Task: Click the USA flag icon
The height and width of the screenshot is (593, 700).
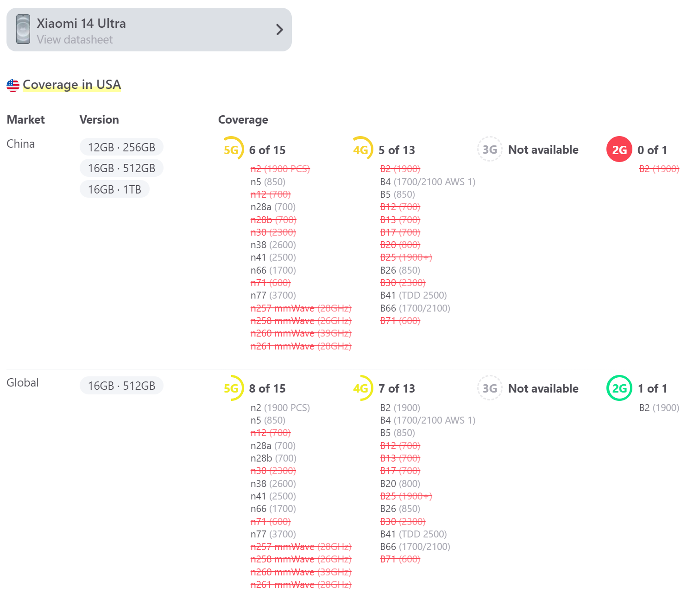Action: [x=13, y=85]
